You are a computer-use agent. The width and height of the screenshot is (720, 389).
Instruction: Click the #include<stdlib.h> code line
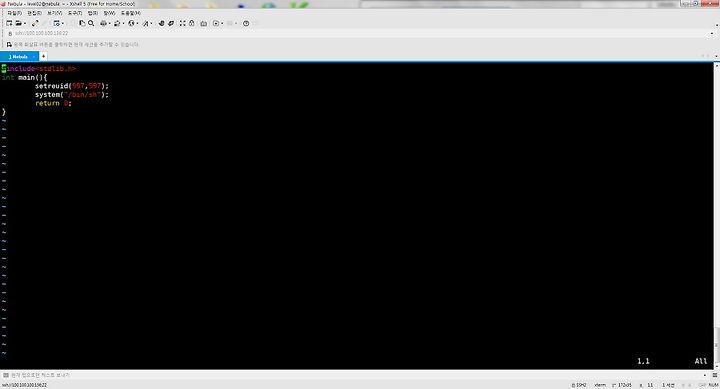click(x=39, y=68)
